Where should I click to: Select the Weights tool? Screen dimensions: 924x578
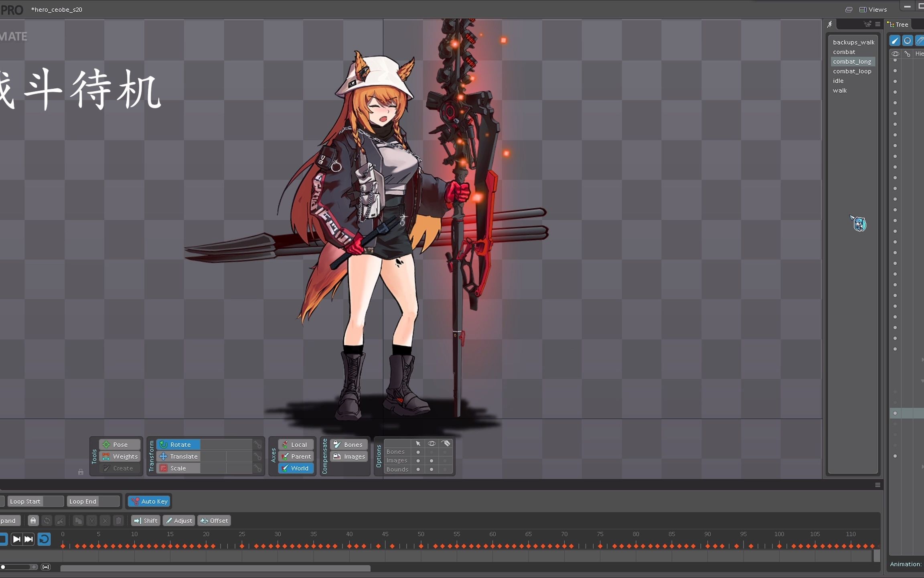pos(120,456)
